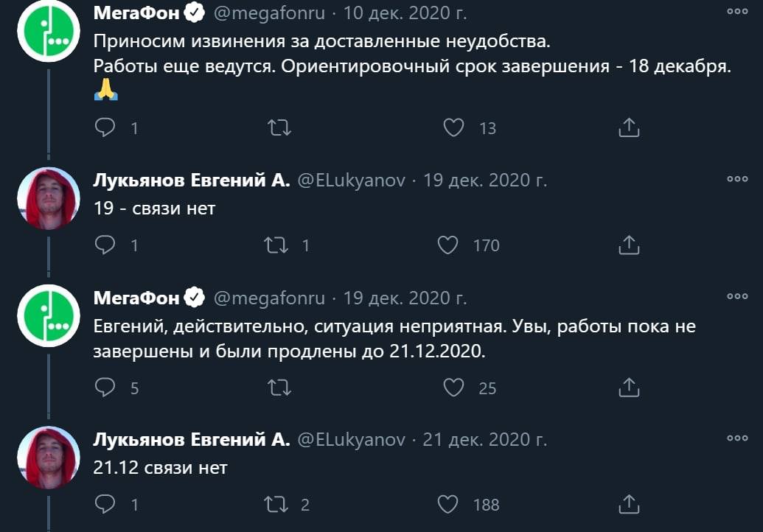Screen dimensions: 763x532
Task: Open more options for MegaFon's 10 Dec tweet
Action: (x=737, y=12)
